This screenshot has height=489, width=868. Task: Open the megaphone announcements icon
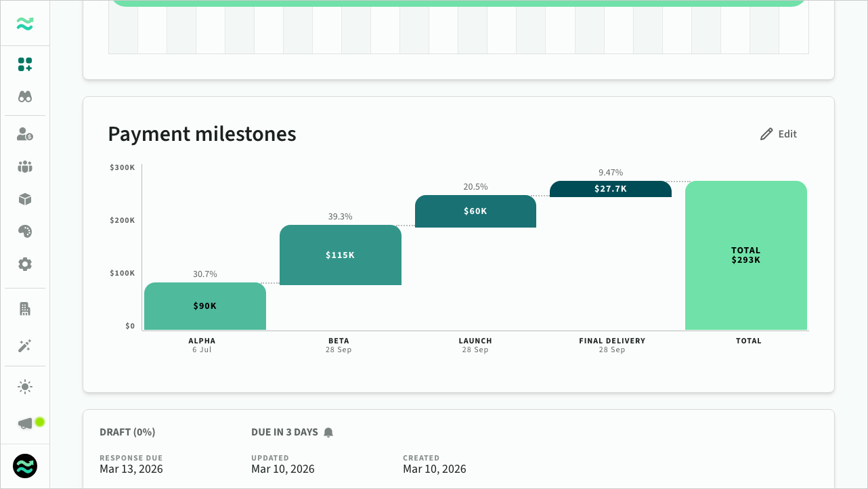[25, 423]
